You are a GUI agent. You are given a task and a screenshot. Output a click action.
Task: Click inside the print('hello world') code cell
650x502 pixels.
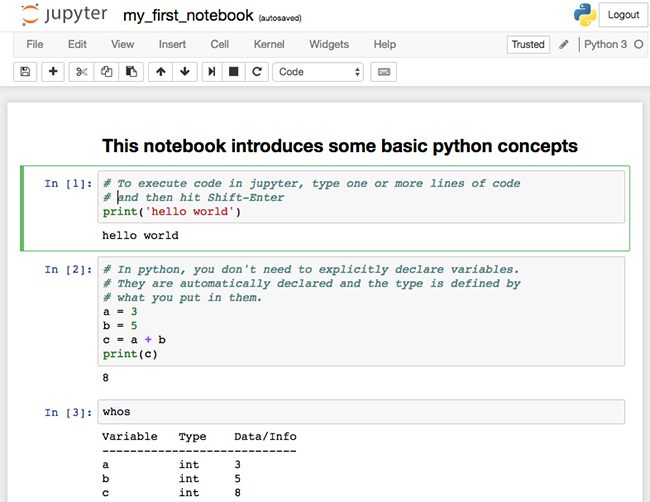[x=361, y=197]
